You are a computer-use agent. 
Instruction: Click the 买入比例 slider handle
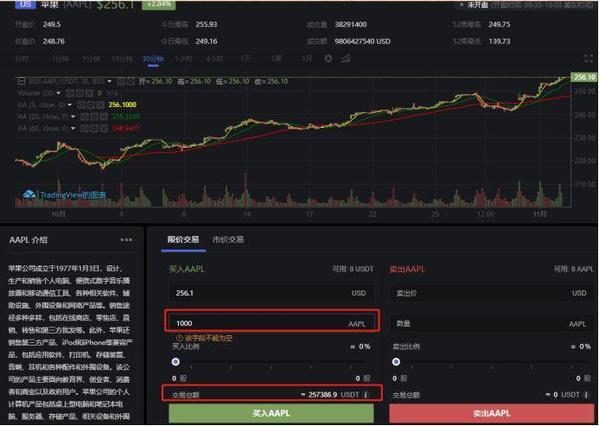(x=176, y=361)
